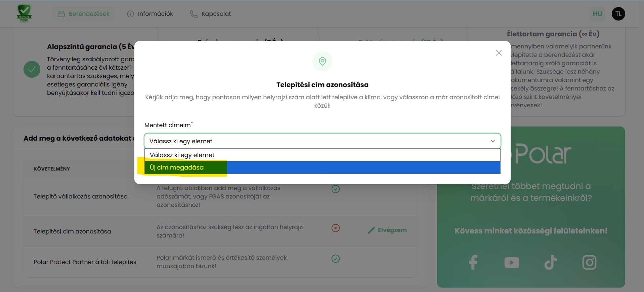Open the Kapcsolat nav link
644x292 pixels.
211,14
